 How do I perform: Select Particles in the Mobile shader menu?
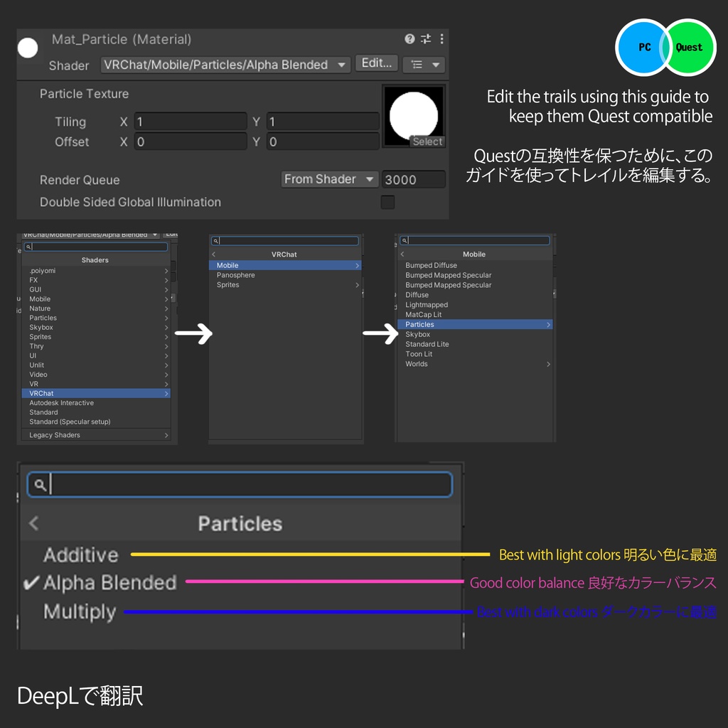(474, 324)
